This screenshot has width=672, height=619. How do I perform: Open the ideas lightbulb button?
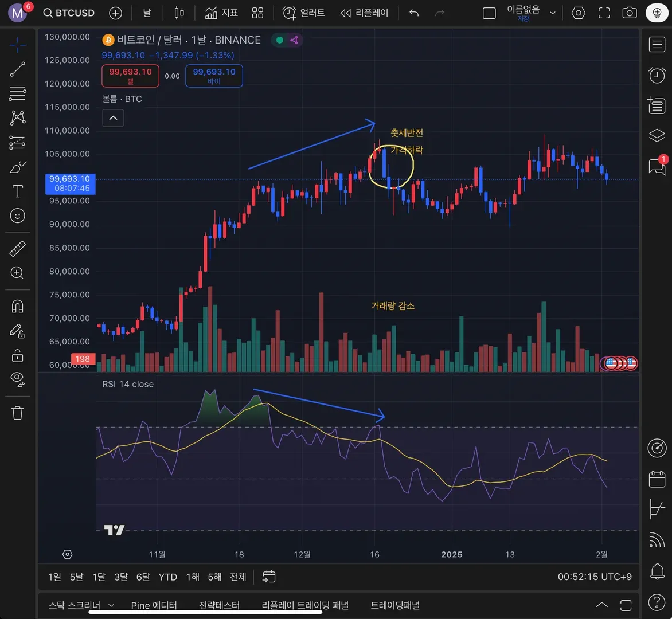pos(657,13)
